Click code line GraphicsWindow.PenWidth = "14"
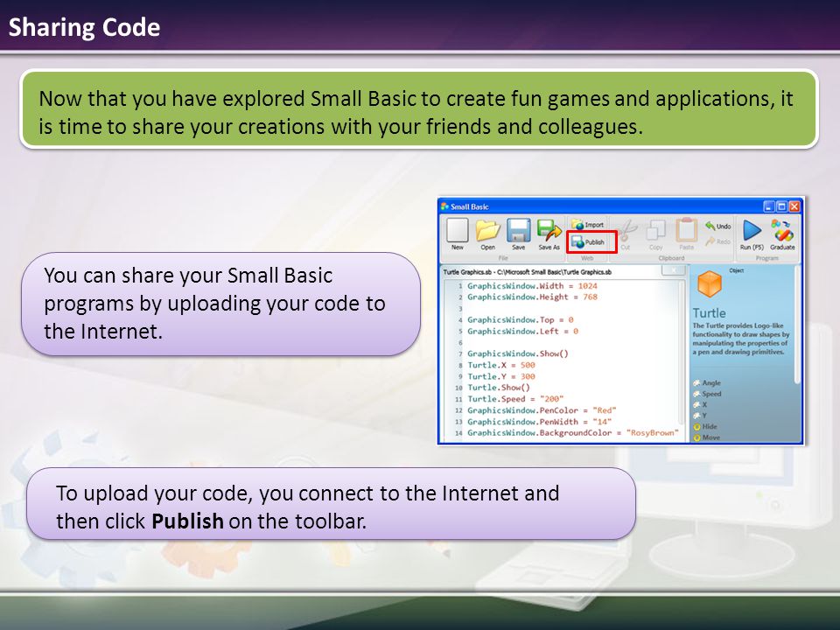840x630 pixels. point(539,422)
